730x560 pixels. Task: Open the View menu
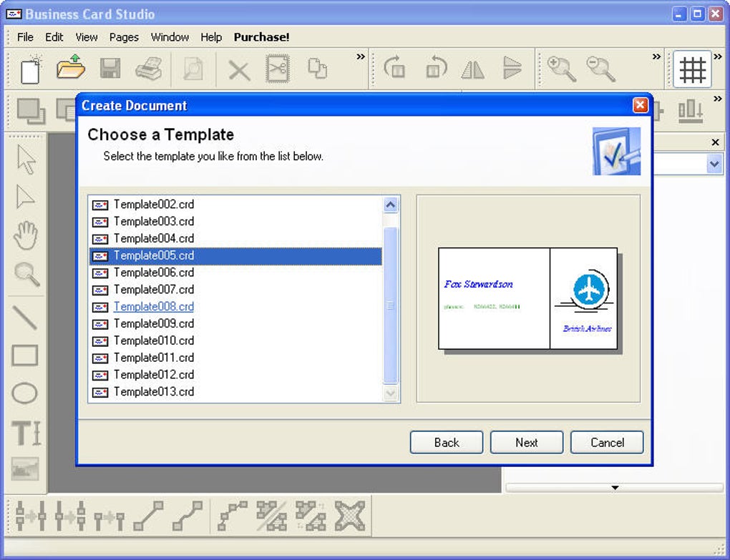click(x=87, y=37)
